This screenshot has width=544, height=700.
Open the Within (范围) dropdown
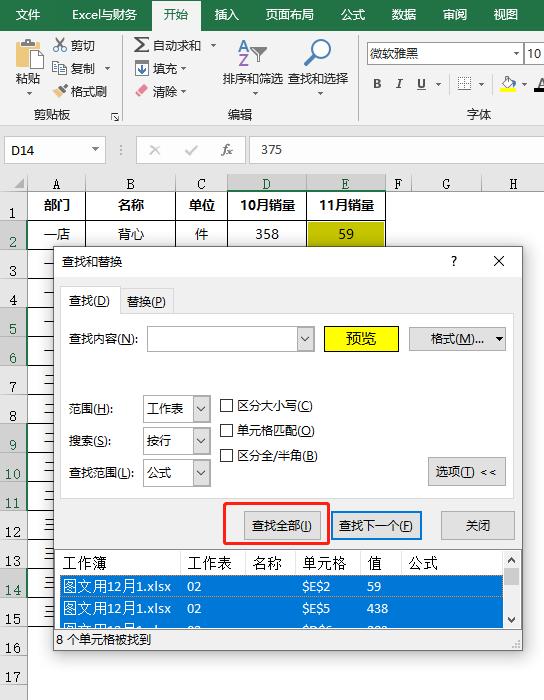[x=201, y=408]
